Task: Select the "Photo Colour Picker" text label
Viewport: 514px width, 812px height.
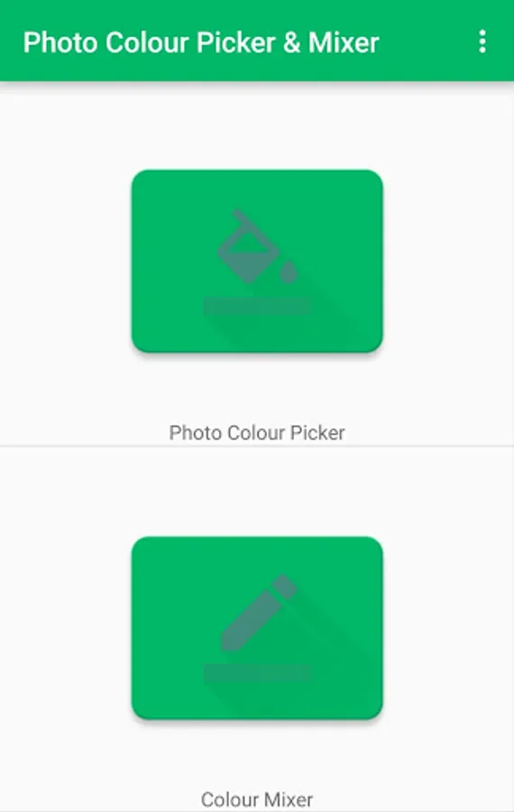Action: (257, 433)
